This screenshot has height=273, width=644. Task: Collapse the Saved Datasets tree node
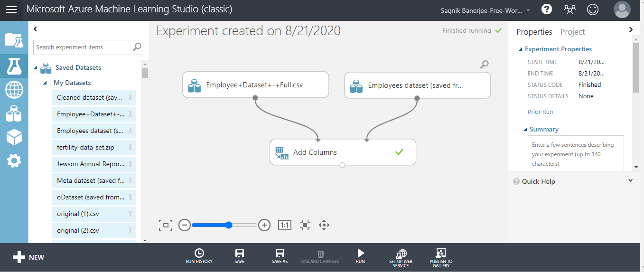[36, 68]
